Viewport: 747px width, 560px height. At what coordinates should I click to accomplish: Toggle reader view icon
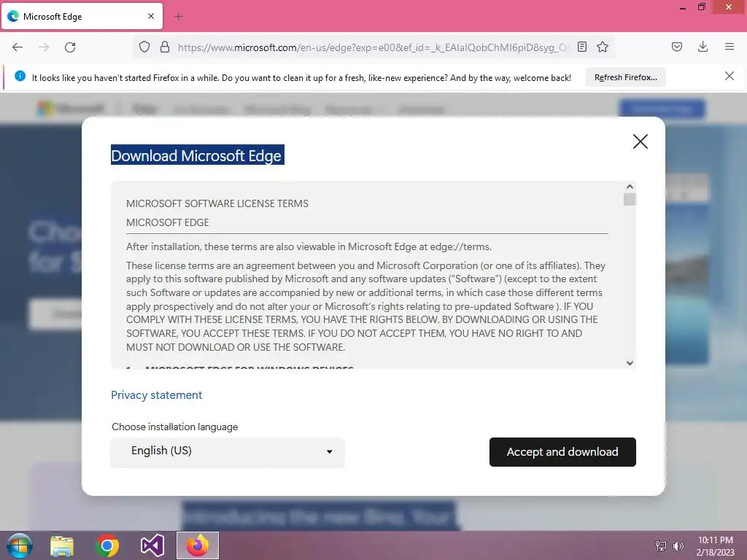coord(581,47)
